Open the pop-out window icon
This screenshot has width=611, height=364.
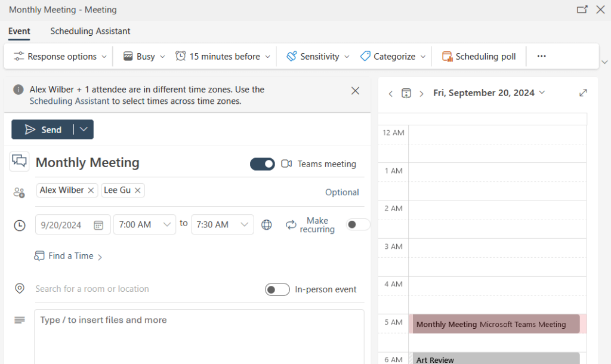pos(582,10)
